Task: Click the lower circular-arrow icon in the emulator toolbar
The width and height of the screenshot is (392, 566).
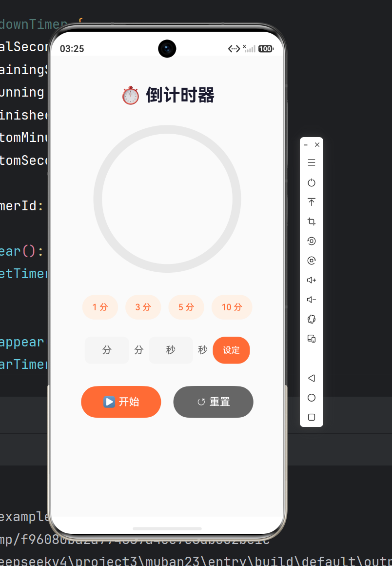Action: (x=312, y=260)
